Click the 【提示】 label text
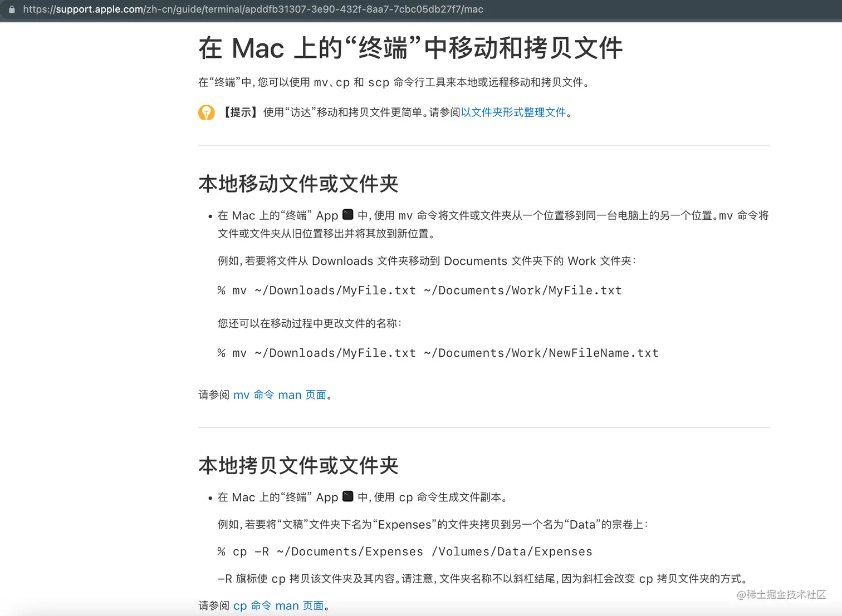 (x=241, y=112)
